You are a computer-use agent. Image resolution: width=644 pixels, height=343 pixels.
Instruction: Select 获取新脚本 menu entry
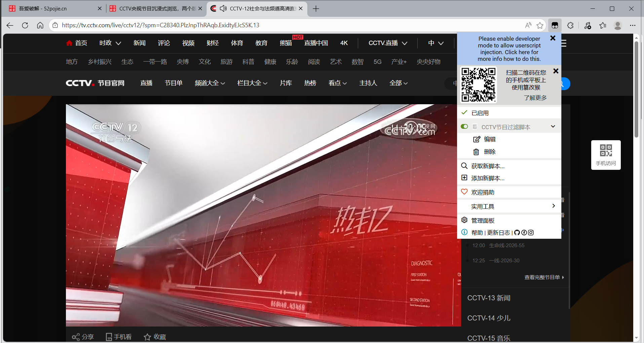click(x=488, y=166)
